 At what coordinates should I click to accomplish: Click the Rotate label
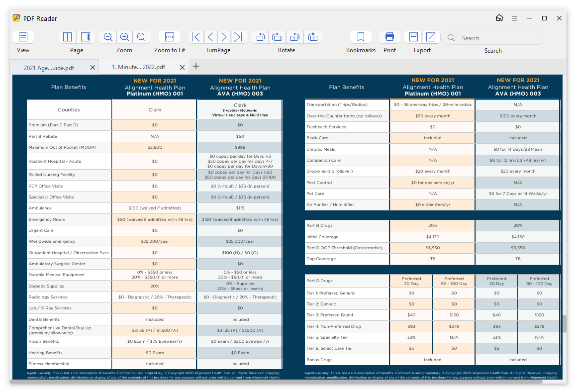pyautogui.click(x=287, y=50)
